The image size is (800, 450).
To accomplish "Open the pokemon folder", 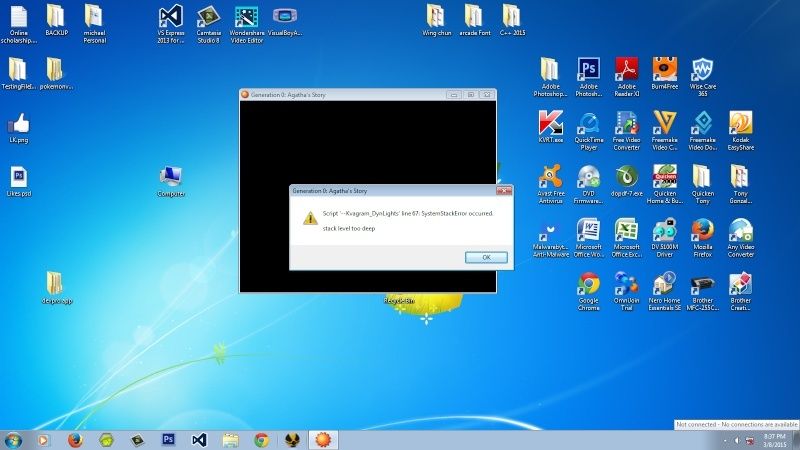I will (x=56, y=74).
